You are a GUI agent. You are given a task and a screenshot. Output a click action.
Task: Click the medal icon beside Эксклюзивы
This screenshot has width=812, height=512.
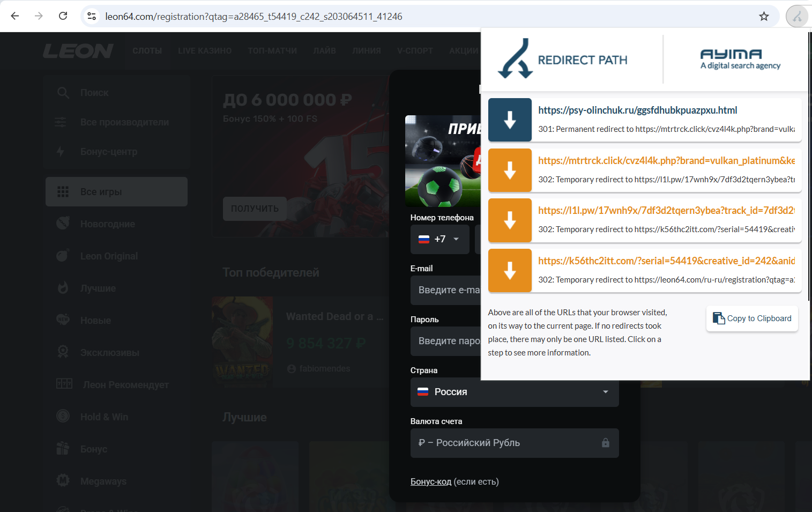tap(63, 352)
